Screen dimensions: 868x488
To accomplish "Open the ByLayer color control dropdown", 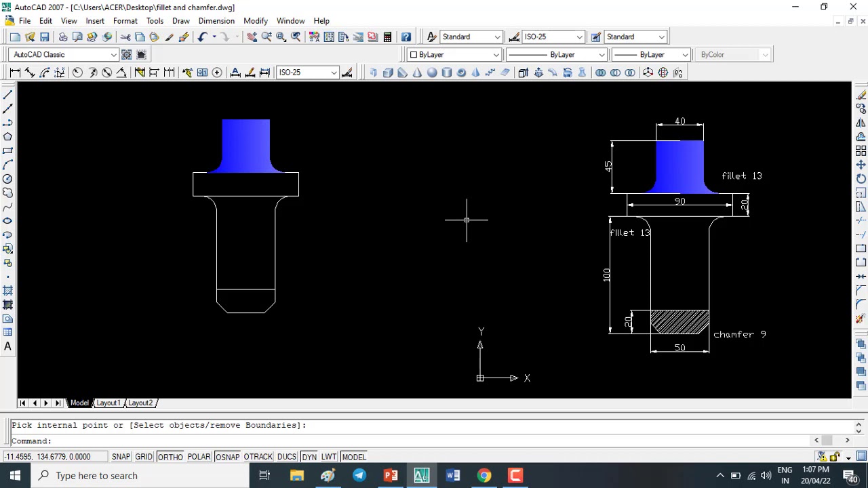I will point(454,54).
